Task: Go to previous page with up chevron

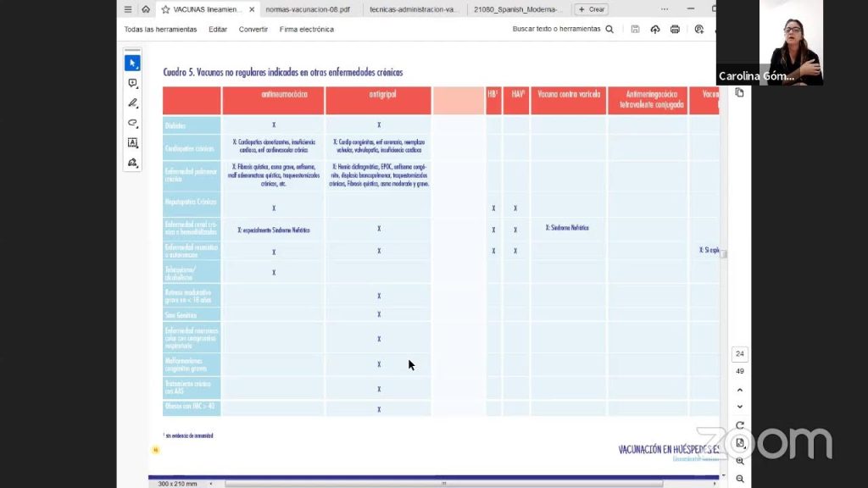Action: (x=740, y=390)
